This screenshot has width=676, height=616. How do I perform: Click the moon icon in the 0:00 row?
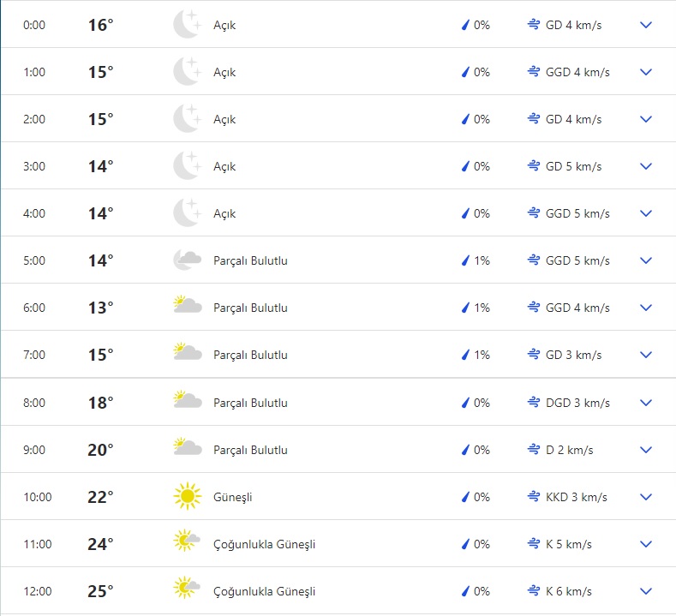(186, 25)
